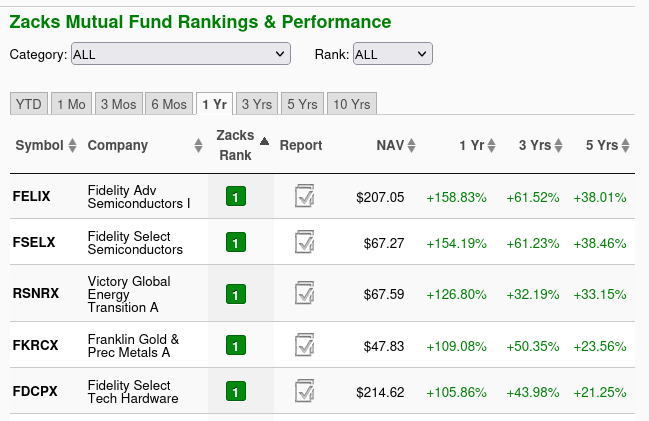
Task: Open Fidelity Select Semiconductors company link
Action: tap(135, 243)
